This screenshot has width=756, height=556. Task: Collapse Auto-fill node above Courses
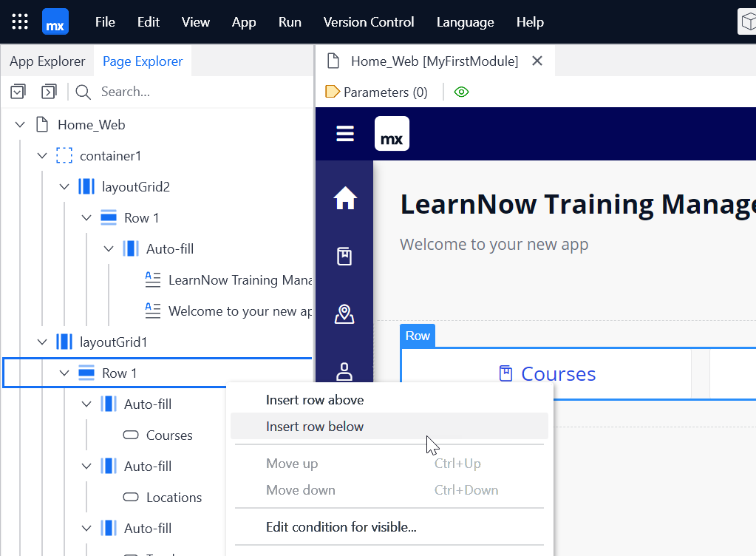coord(86,404)
